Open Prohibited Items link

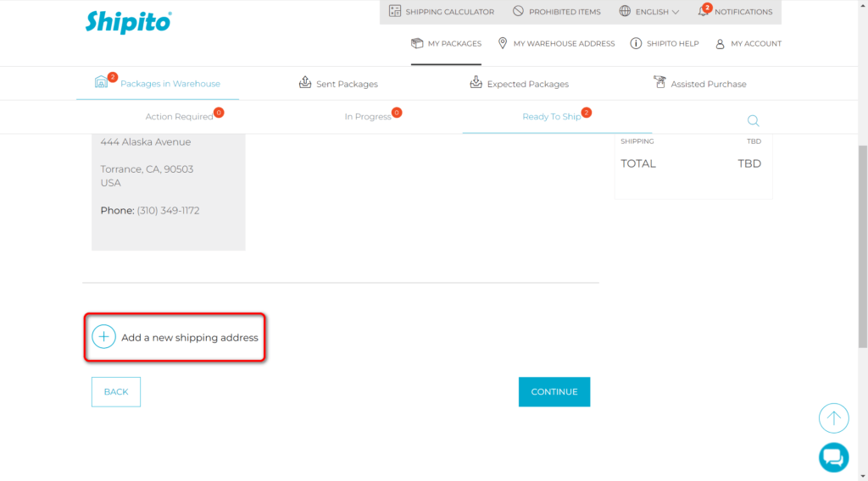pos(565,12)
